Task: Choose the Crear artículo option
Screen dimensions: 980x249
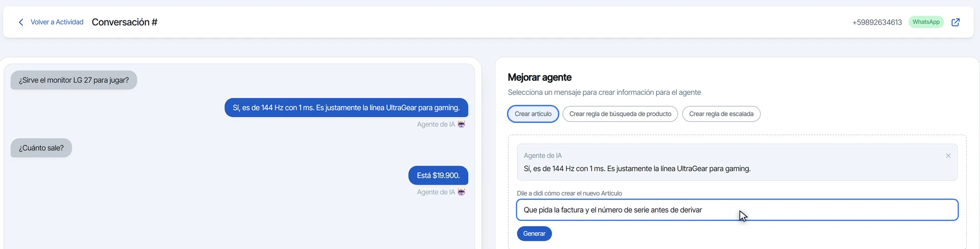Action: (533, 114)
